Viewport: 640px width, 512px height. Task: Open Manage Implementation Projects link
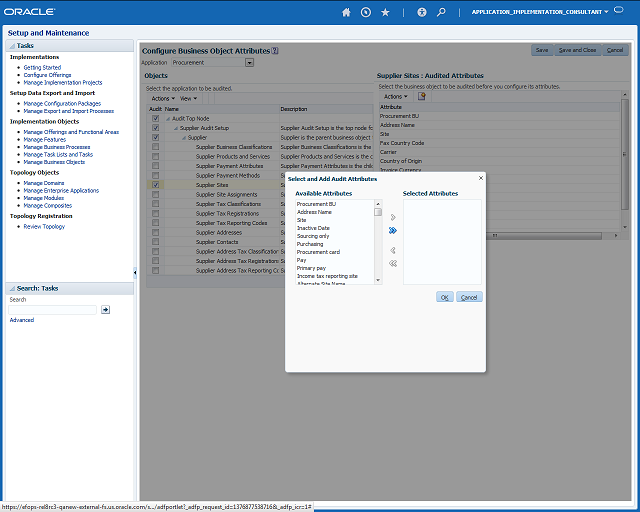tap(63, 82)
